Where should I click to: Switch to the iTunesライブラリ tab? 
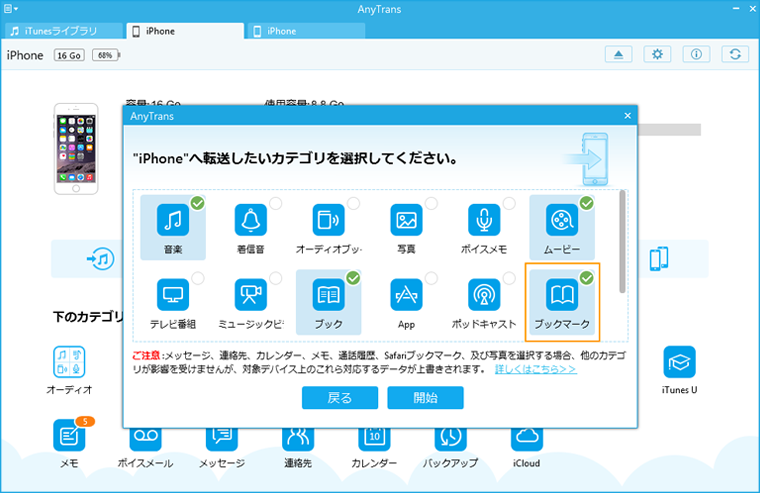pos(63,31)
